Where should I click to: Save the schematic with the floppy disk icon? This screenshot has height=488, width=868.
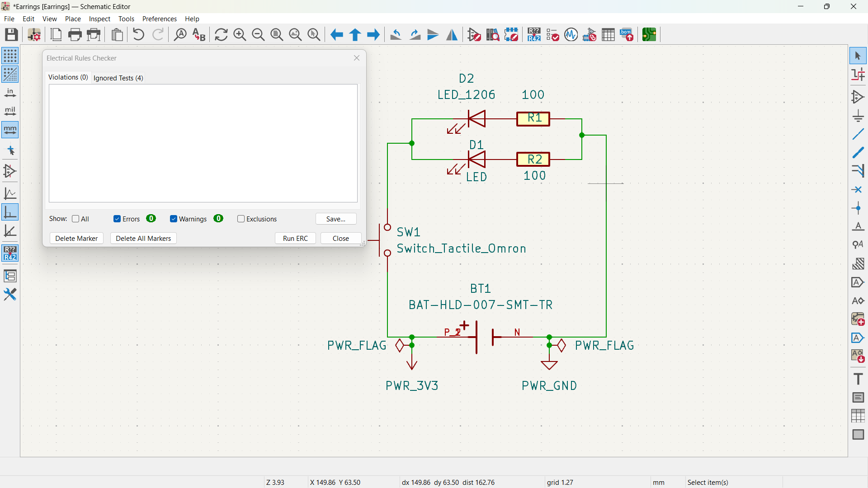(11, 35)
